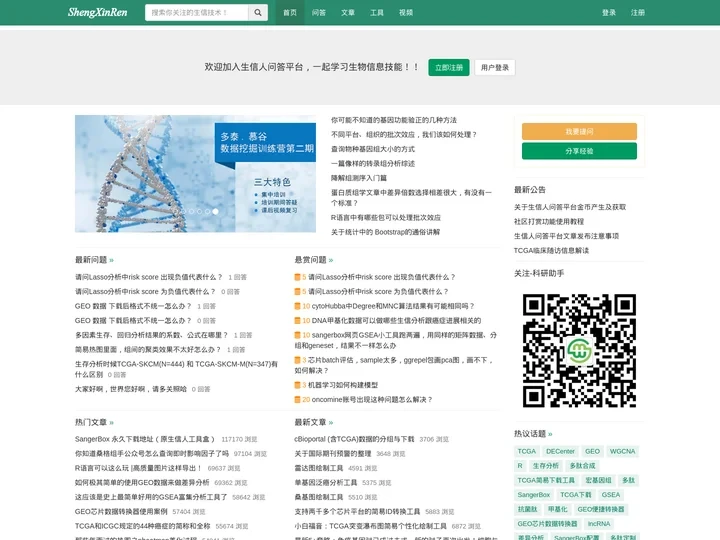Screen dimensions: 720x540
Task: Click the orange 我要提问 button
Action: 579,131
